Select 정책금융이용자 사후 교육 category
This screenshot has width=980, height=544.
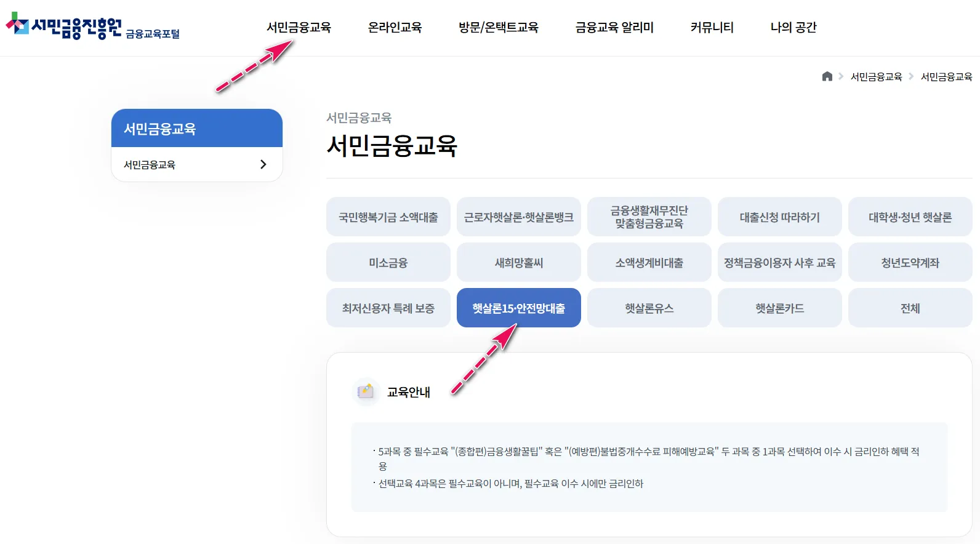(x=780, y=262)
